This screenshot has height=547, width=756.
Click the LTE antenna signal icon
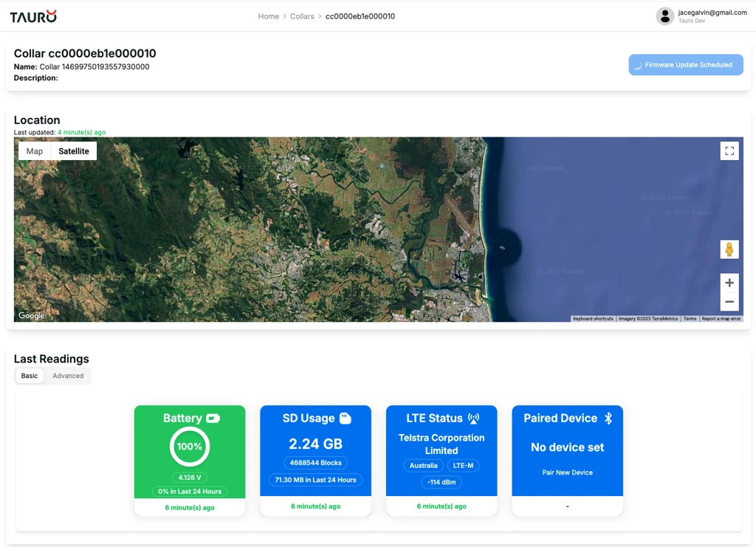pyautogui.click(x=473, y=419)
